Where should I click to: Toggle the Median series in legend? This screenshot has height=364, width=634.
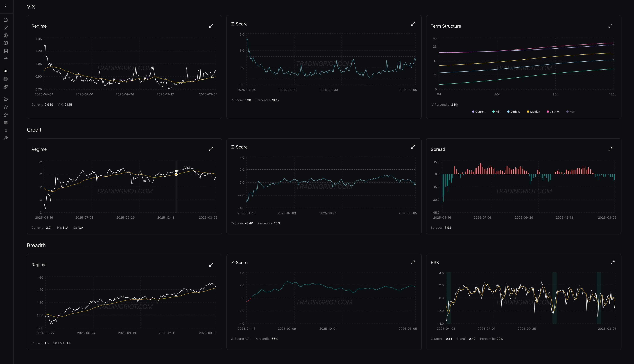tap(533, 112)
